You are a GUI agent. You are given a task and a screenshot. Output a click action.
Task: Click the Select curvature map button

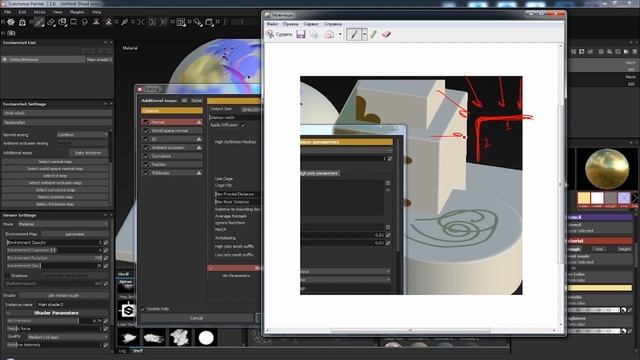pyautogui.click(x=55, y=190)
